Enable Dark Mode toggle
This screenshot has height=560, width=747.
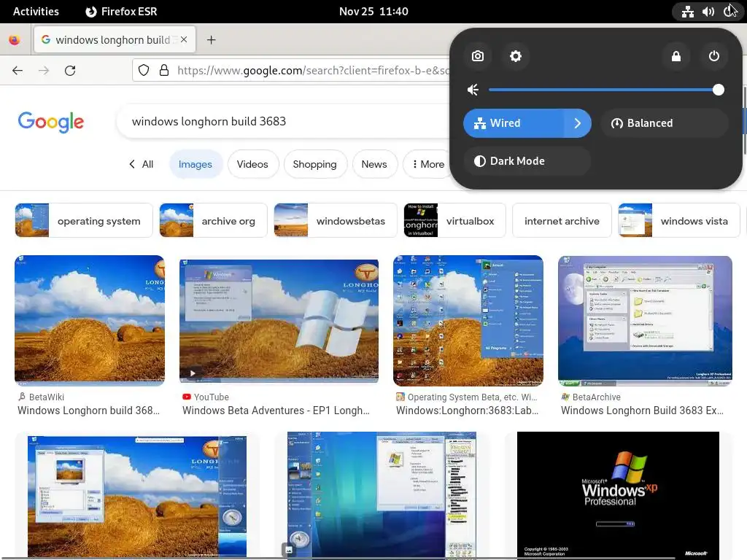coord(527,161)
